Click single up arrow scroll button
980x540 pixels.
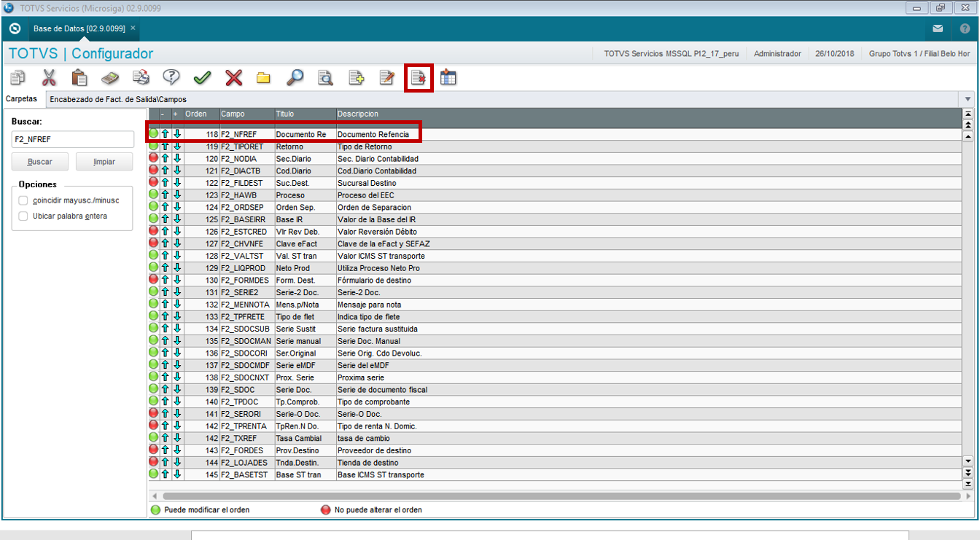coord(968,136)
